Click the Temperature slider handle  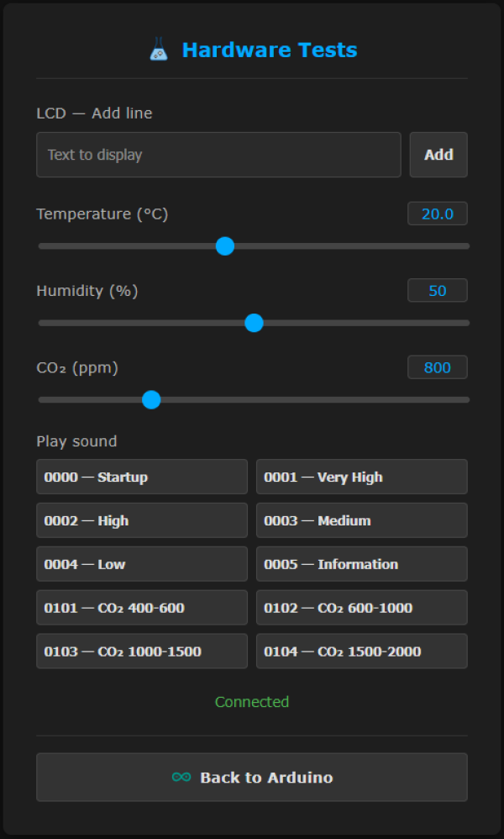[x=224, y=246]
